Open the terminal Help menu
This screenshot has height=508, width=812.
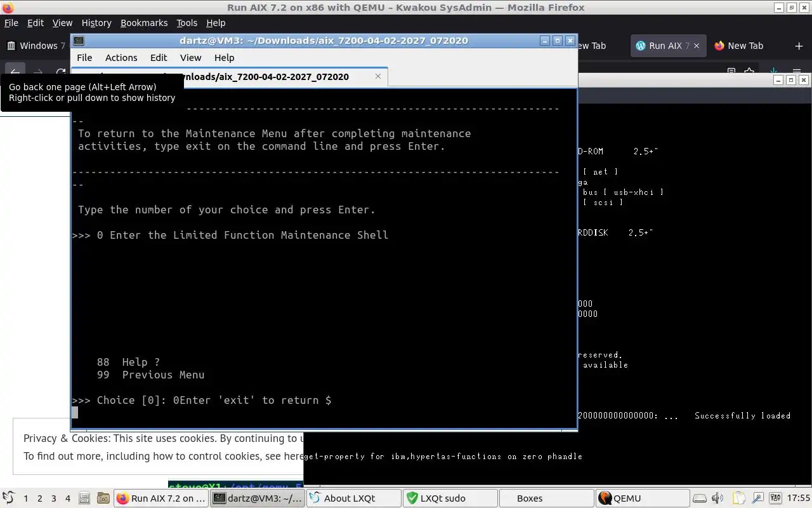224,57
